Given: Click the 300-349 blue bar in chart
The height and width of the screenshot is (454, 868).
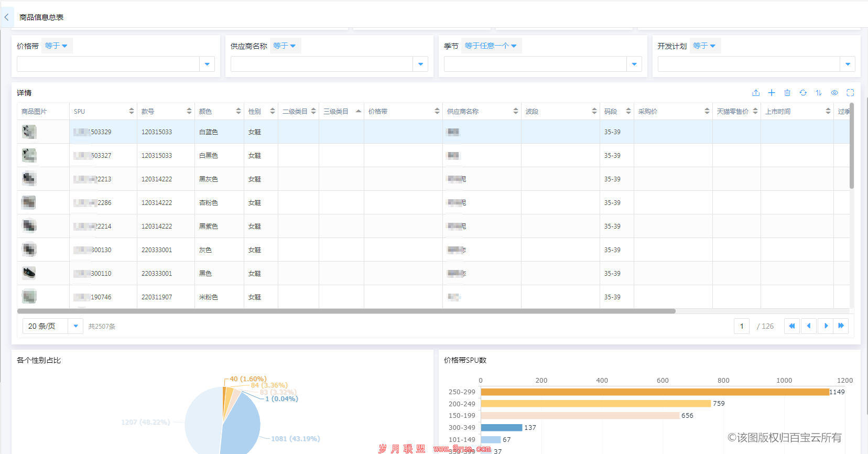Looking at the screenshot, I should [502, 428].
